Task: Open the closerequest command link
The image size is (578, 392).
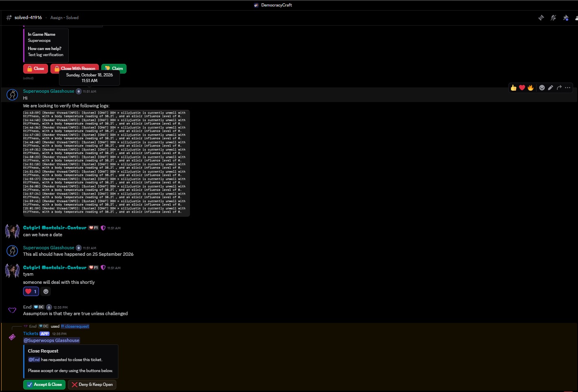Action: coord(75,327)
